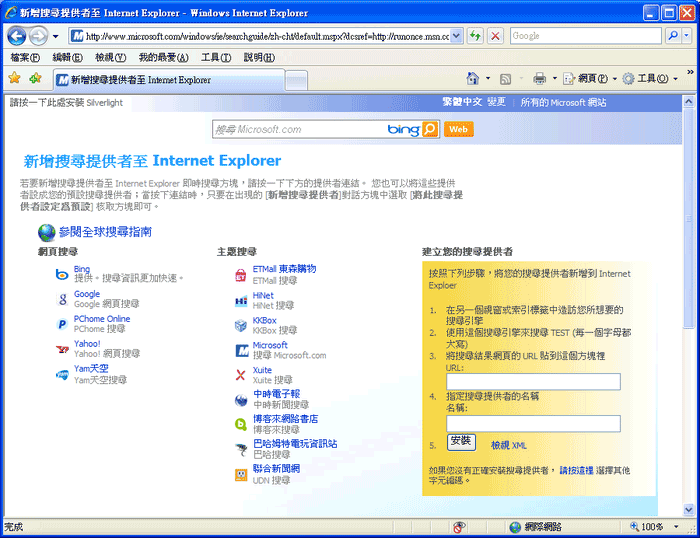Click the 請按這裡 encoding link
The height and width of the screenshot is (538, 700).
576,470
